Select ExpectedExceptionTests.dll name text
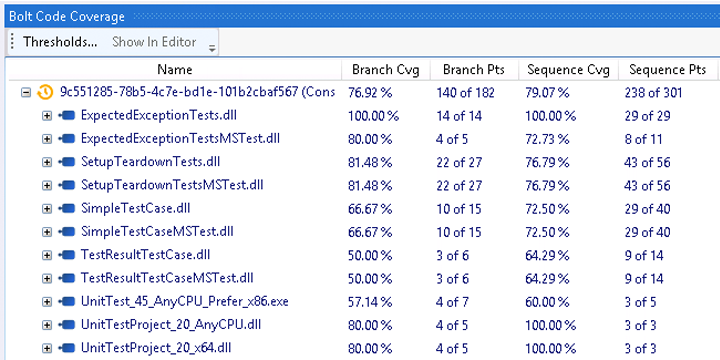The height and width of the screenshot is (360, 720). (x=159, y=115)
